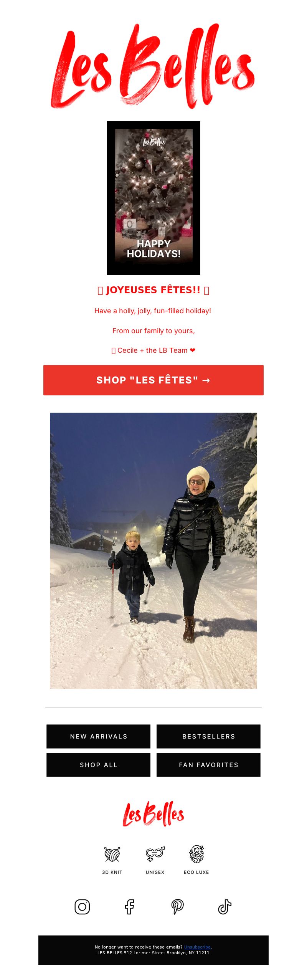Click the ECO LUXE label text
Image resolution: width=307 pixels, height=980 pixels.
[196, 872]
